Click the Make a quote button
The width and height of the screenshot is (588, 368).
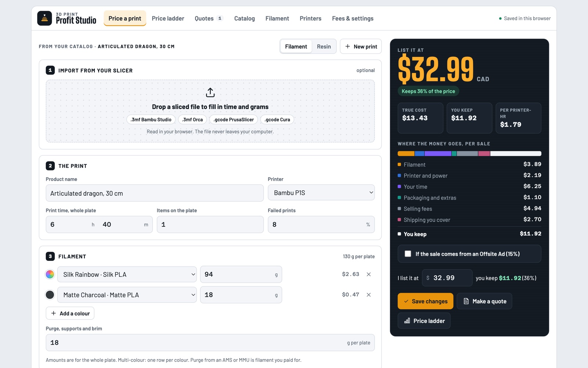tap(484, 301)
